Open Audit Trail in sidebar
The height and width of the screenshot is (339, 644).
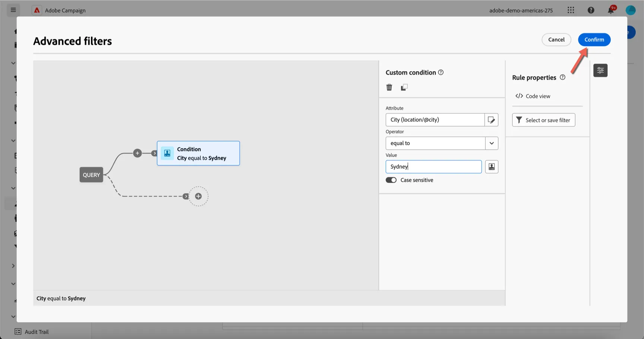[x=37, y=332]
